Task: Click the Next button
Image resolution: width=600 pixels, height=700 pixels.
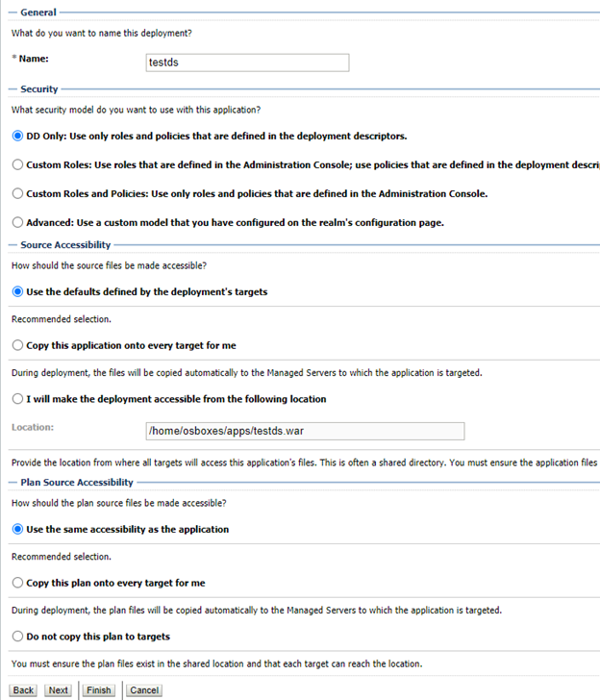Action: [59, 690]
